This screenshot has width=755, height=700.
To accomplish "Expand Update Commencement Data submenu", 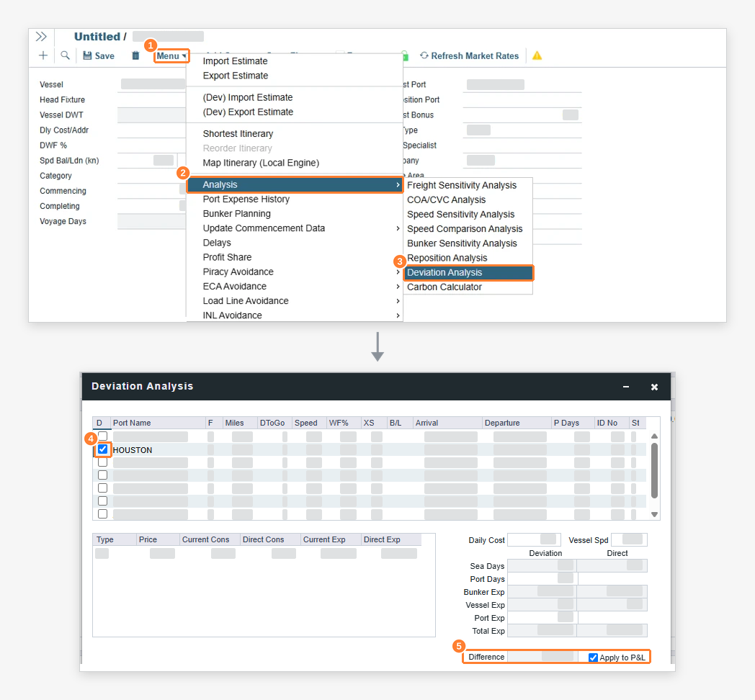I will pyautogui.click(x=295, y=228).
